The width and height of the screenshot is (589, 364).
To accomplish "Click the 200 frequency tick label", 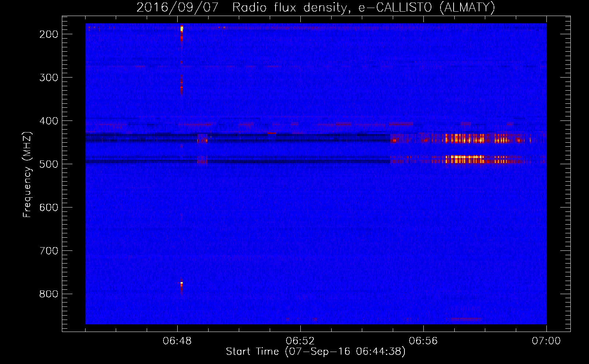I will point(48,34).
